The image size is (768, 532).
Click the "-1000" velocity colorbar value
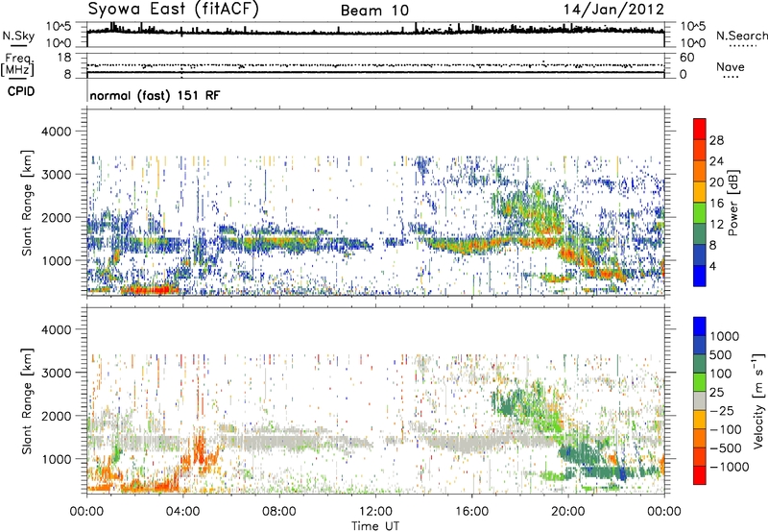[x=729, y=467]
